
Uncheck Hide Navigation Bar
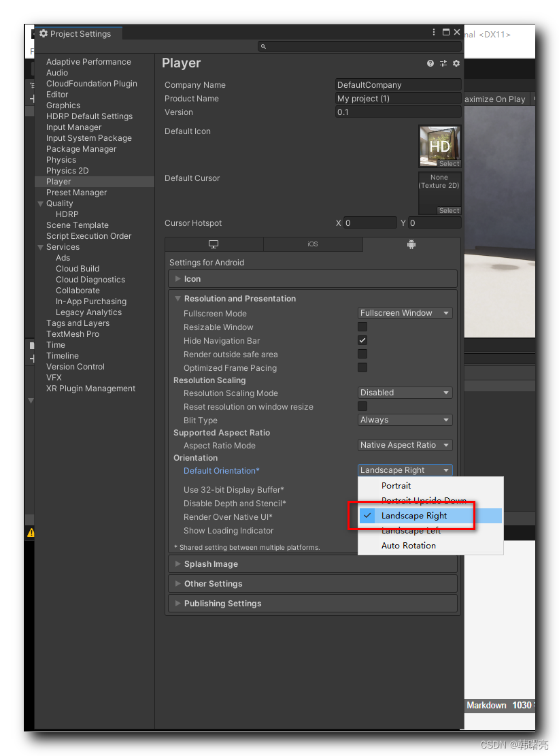click(362, 340)
